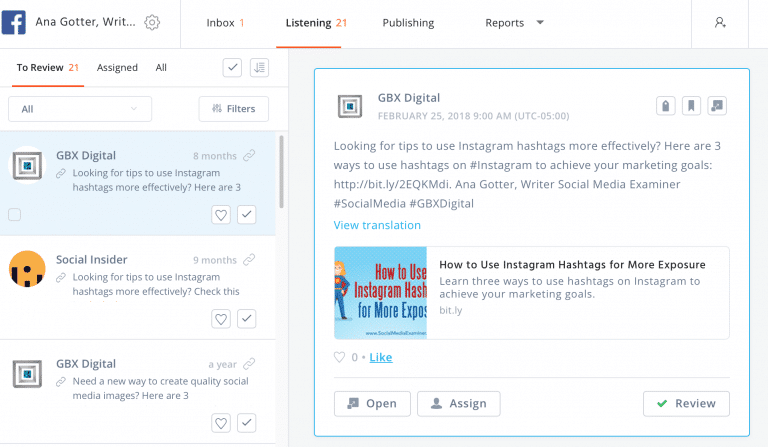Heart the Social Insider list item
The height and width of the screenshot is (447, 768).
(221, 318)
